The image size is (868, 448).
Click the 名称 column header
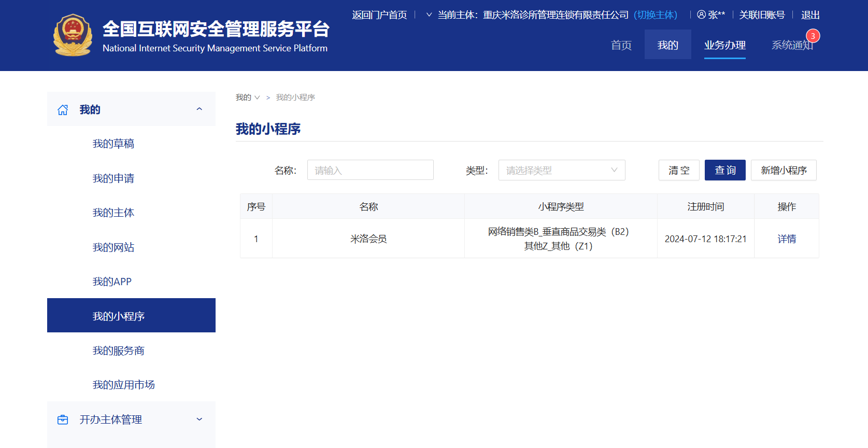pos(368,206)
